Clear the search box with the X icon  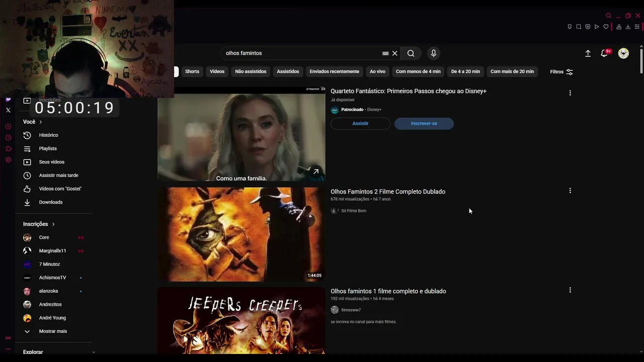point(395,53)
